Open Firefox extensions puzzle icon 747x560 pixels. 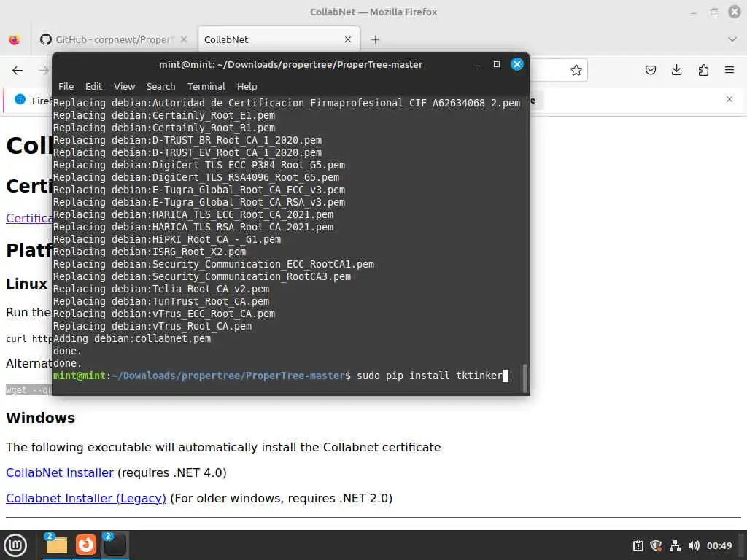click(x=703, y=71)
